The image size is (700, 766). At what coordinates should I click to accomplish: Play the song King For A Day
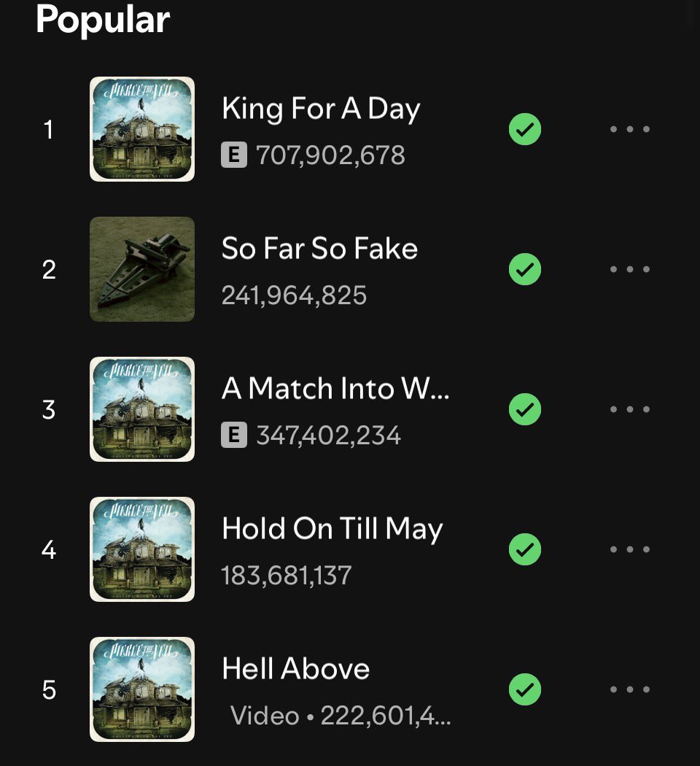[x=321, y=109]
